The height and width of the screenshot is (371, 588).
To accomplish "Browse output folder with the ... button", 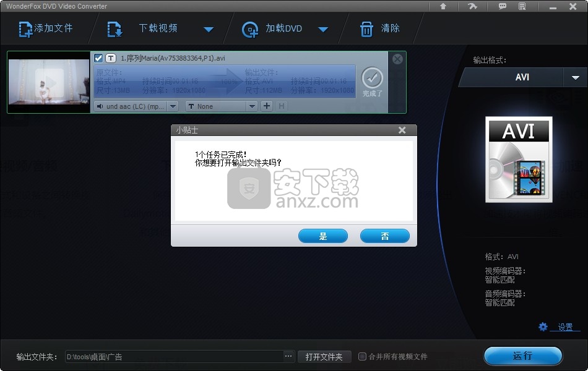I will coord(288,356).
